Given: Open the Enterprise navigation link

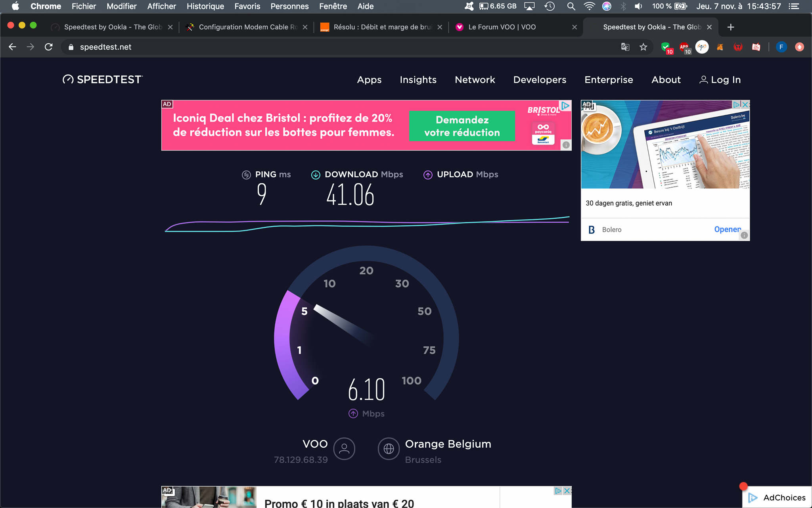Looking at the screenshot, I should [x=609, y=80].
